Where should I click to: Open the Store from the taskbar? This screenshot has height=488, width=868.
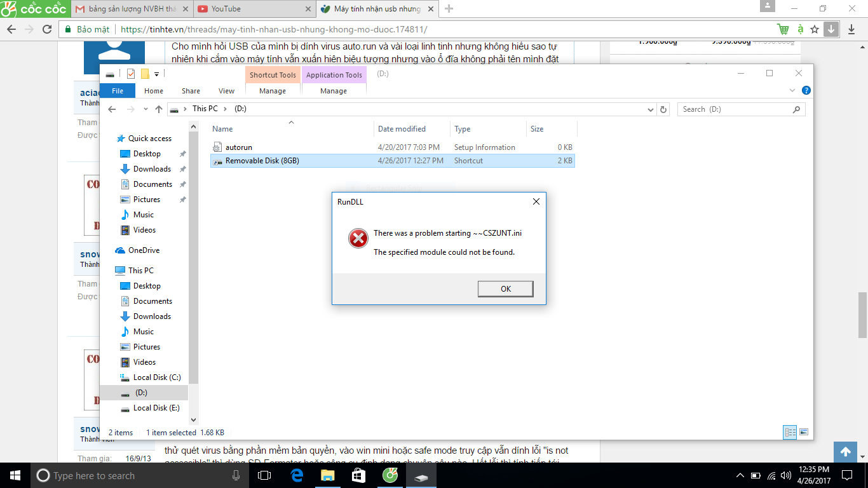coord(358,475)
